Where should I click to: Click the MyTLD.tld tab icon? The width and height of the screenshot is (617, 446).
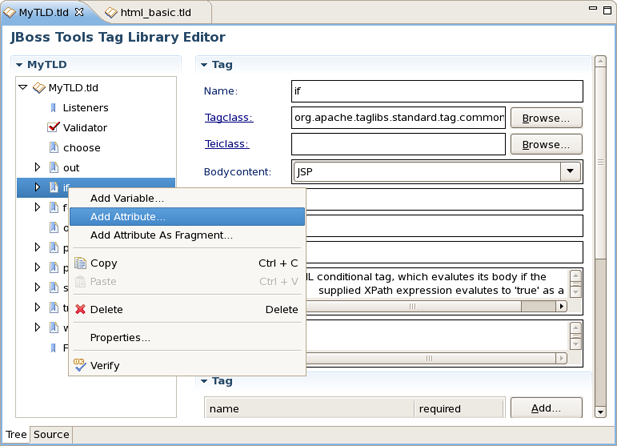[9, 12]
